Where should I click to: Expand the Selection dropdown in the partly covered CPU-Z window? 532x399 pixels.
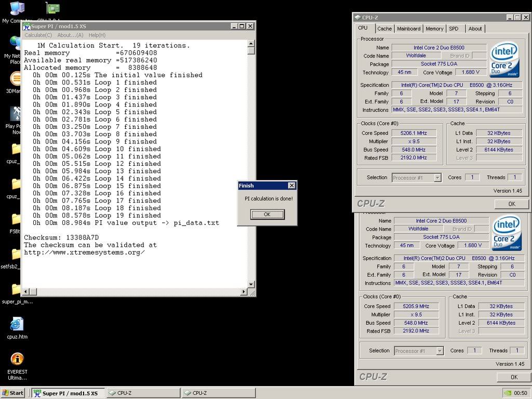coord(440,351)
